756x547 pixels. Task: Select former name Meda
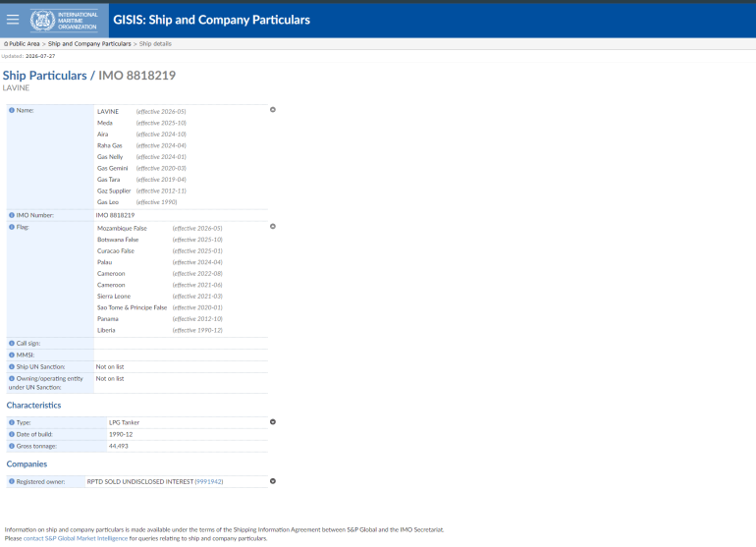105,123
